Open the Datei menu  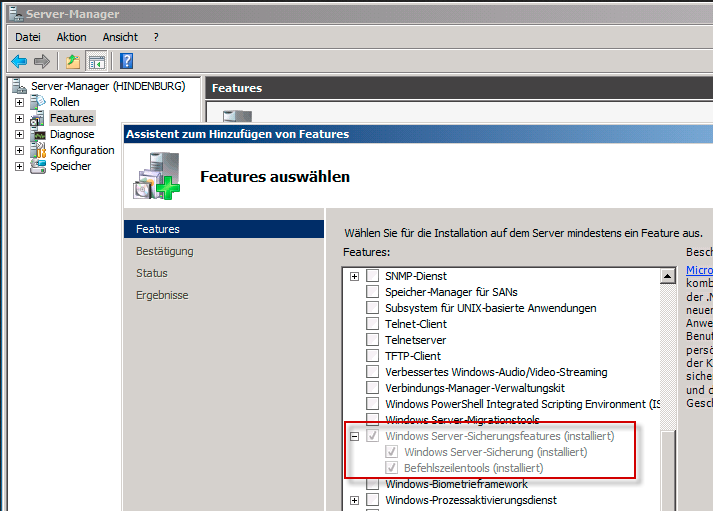(28, 37)
